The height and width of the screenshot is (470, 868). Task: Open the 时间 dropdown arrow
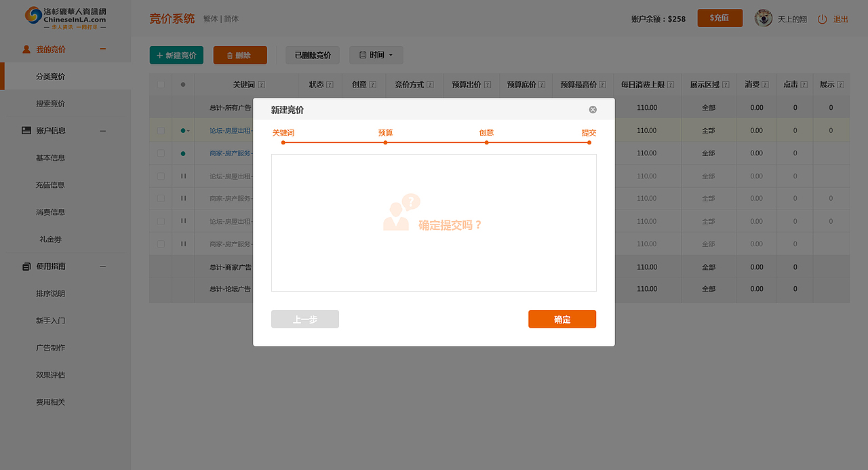391,55
